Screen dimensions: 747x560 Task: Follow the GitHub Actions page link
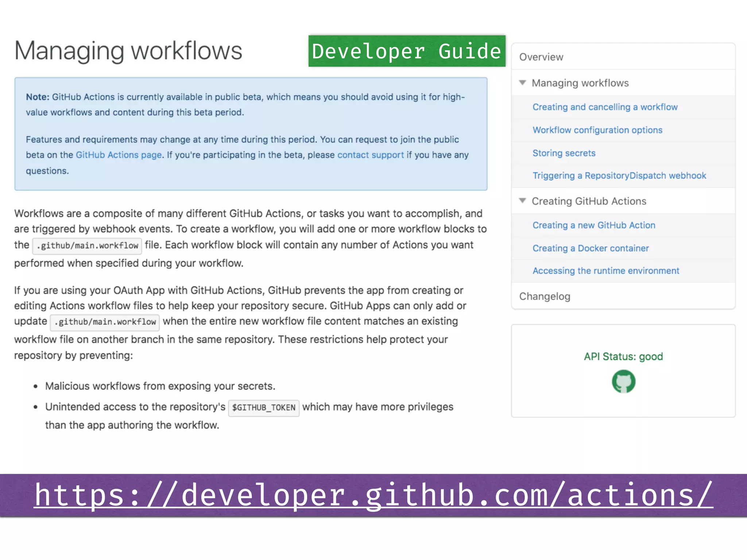click(119, 155)
